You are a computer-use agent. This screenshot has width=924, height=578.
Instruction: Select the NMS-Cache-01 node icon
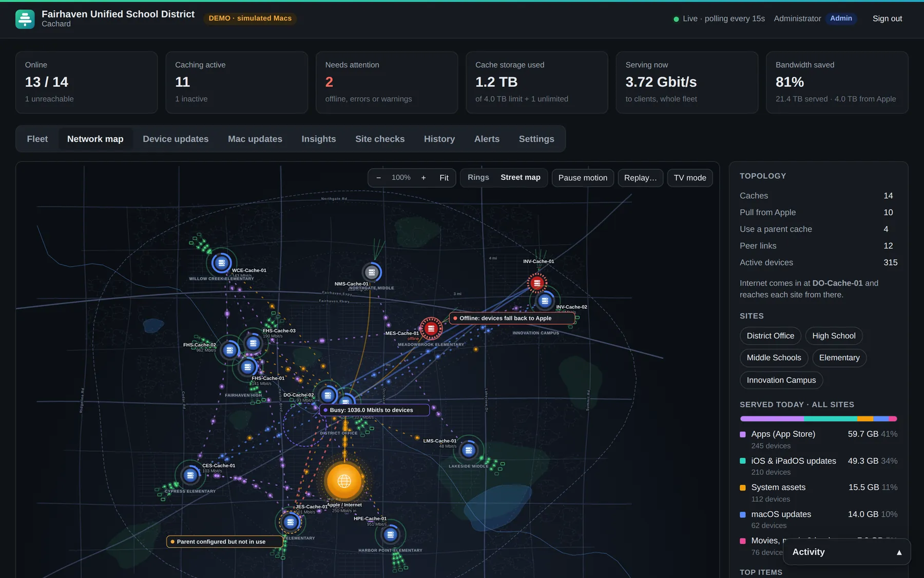371,272
